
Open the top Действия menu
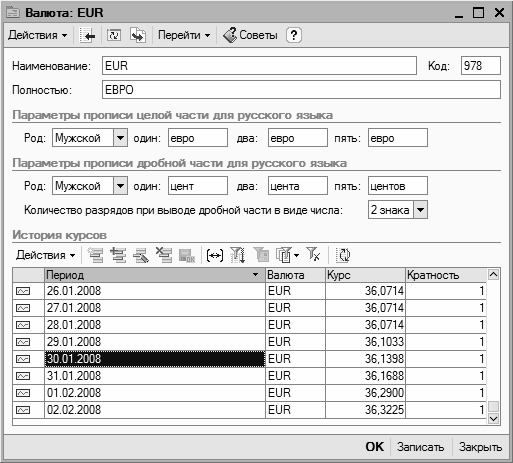(x=38, y=35)
